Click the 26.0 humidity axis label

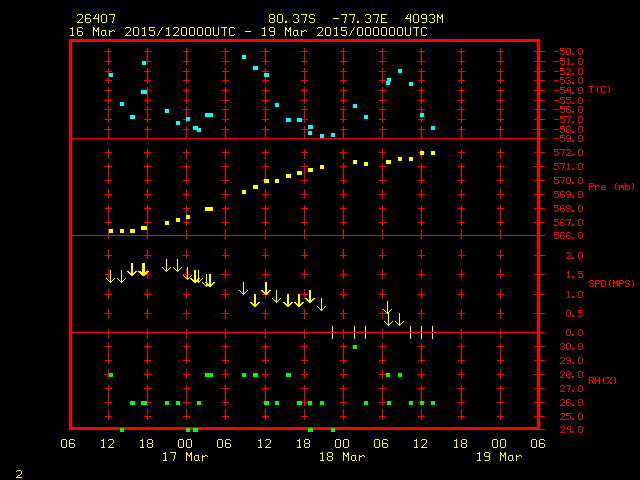571,403
